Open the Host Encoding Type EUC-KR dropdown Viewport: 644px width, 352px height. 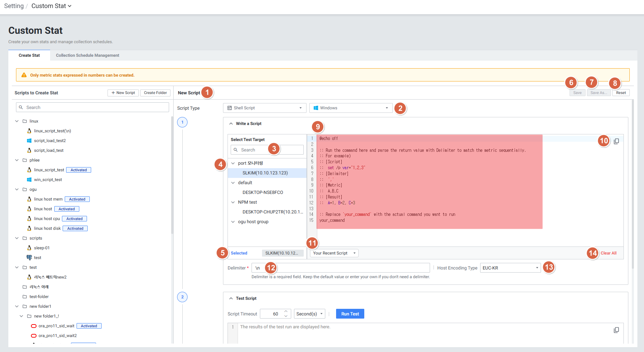click(x=510, y=268)
